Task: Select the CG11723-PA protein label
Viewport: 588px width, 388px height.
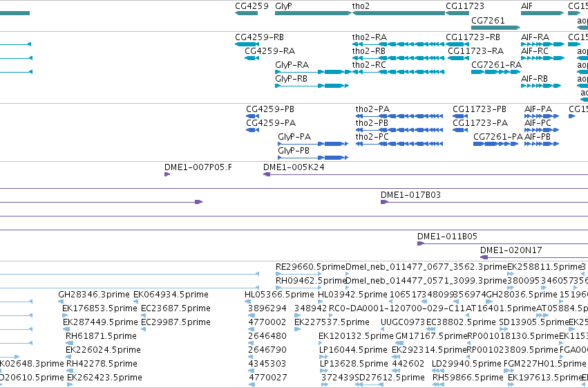Action: pyautogui.click(x=480, y=123)
